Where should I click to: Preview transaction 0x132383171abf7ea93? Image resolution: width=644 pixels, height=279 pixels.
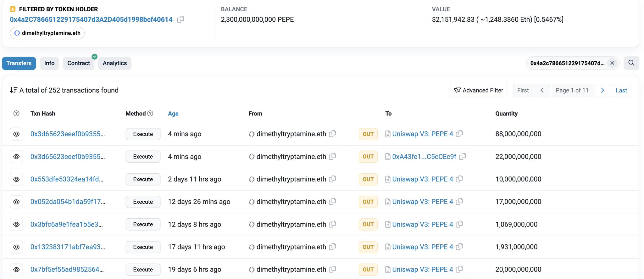pyautogui.click(x=16, y=247)
